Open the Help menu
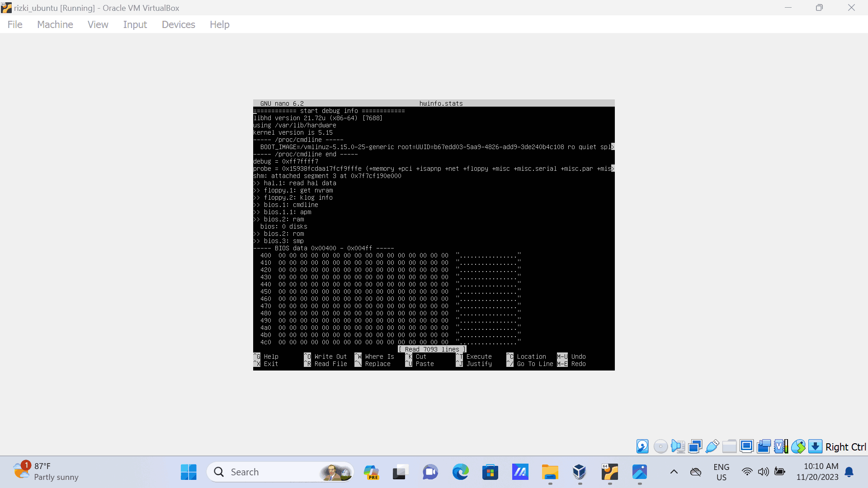Viewport: 868px width, 488px height. click(x=219, y=24)
